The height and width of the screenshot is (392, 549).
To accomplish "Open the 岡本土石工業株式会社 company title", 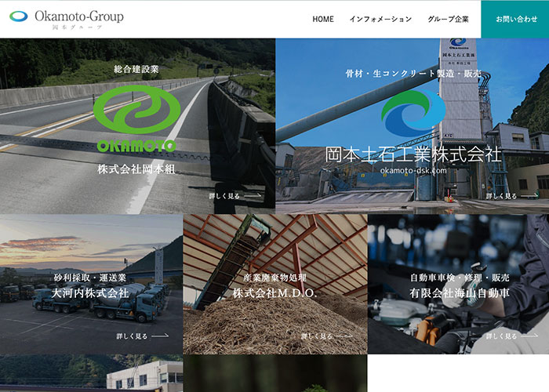I will pos(413,154).
